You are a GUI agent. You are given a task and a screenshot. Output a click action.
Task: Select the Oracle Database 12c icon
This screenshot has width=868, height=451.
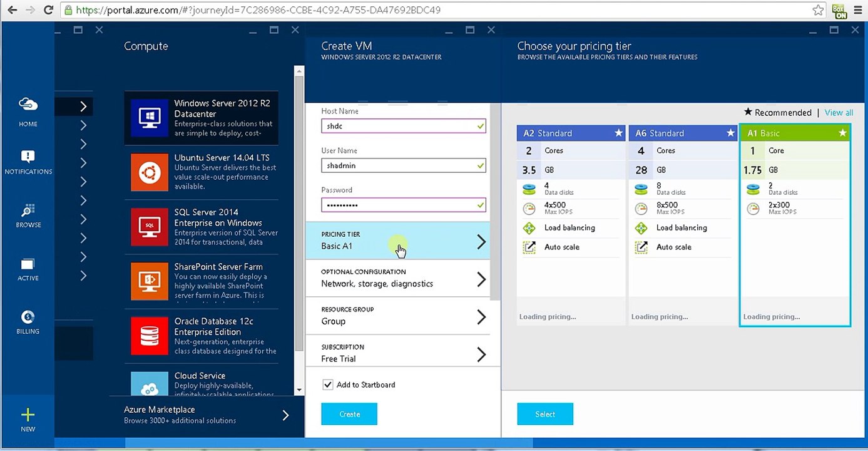pyautogui.click(x=150, y=335)
